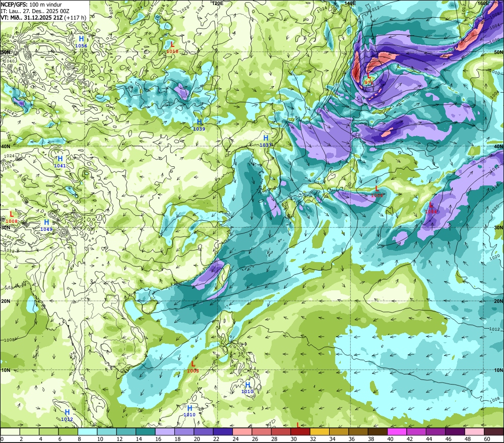Image resolution: width=504 pixels, height=443 pixels.
Task: Pick the magenta 40–42 legend swatch
Action: coord(397,432)
